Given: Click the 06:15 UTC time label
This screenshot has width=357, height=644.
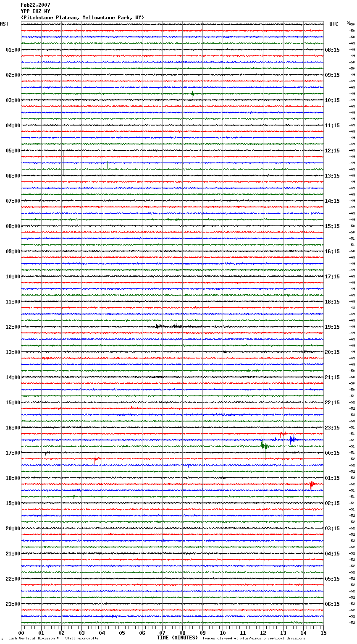Looking at the screenshot, I should 332,604.
